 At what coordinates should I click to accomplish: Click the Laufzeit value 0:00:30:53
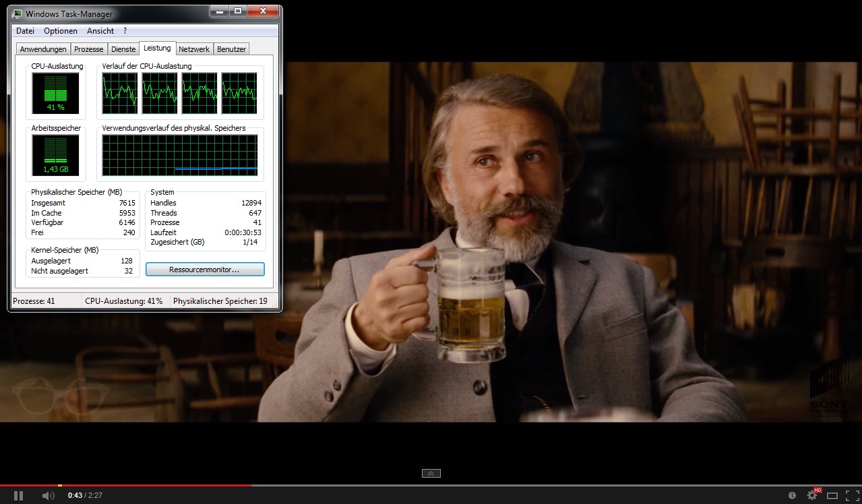243,232
